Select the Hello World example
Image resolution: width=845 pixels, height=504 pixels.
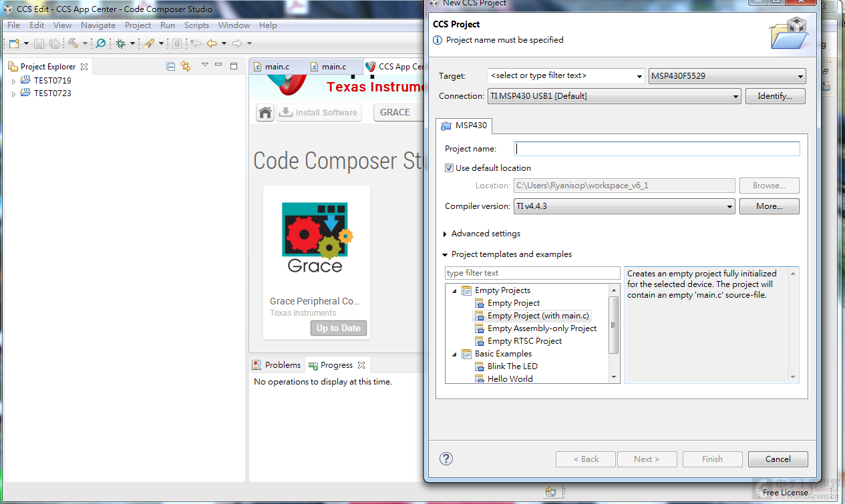[x=510, y=379]
